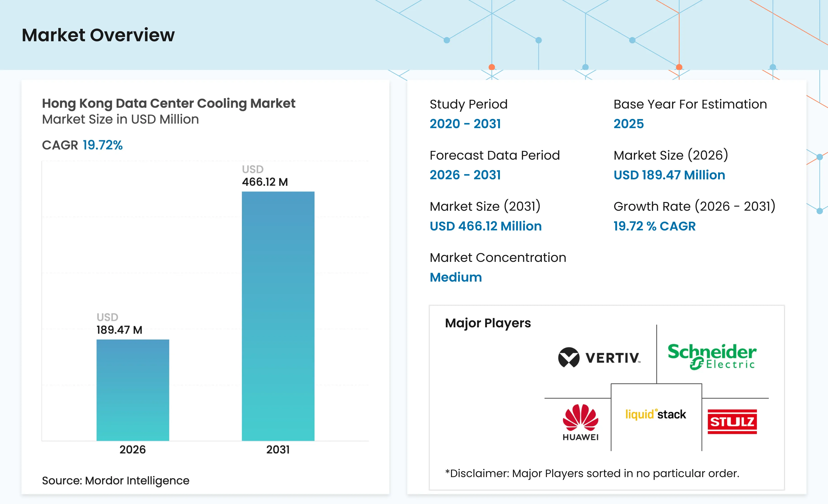Click the Huawei logo
This screenshot has width=828, height=504.
point(580,422)
